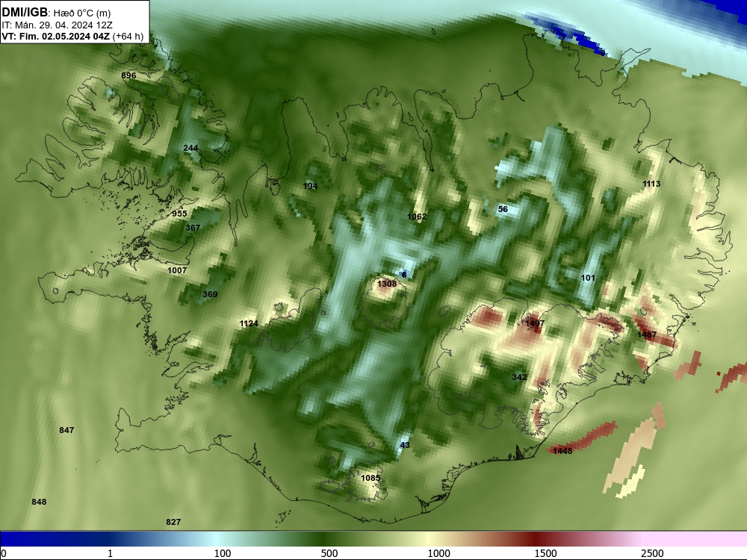Click the 101 value on the map
The image size is (747, 560).
(x=588, y=278)
